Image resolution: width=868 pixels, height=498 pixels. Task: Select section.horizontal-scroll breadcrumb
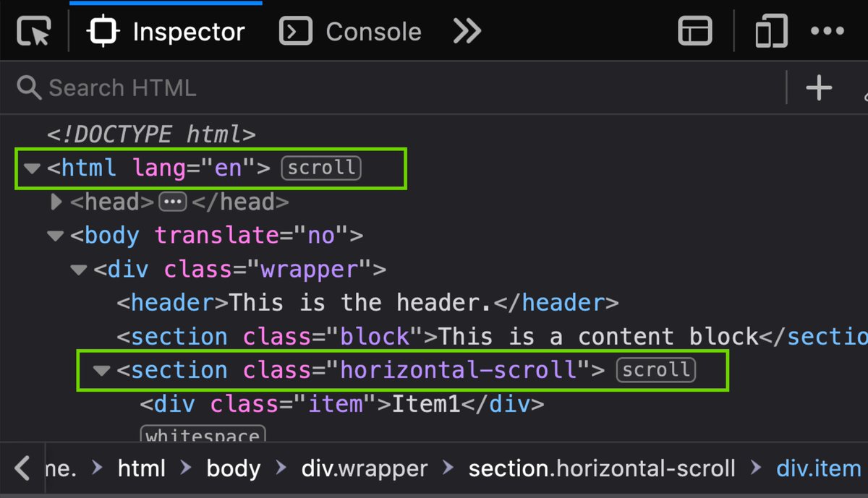point(602,468)
